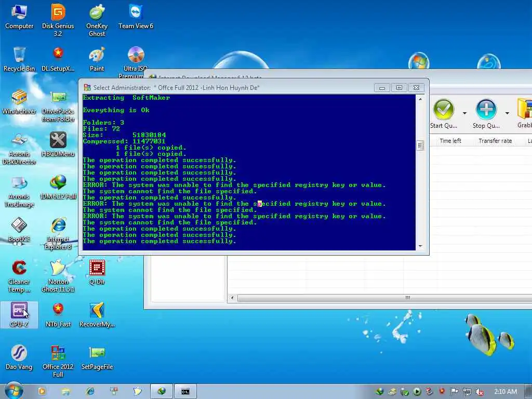The image size is (532, 399).
Task: Open Disk Genius 3.2 desktop icon
Action: 58,20
